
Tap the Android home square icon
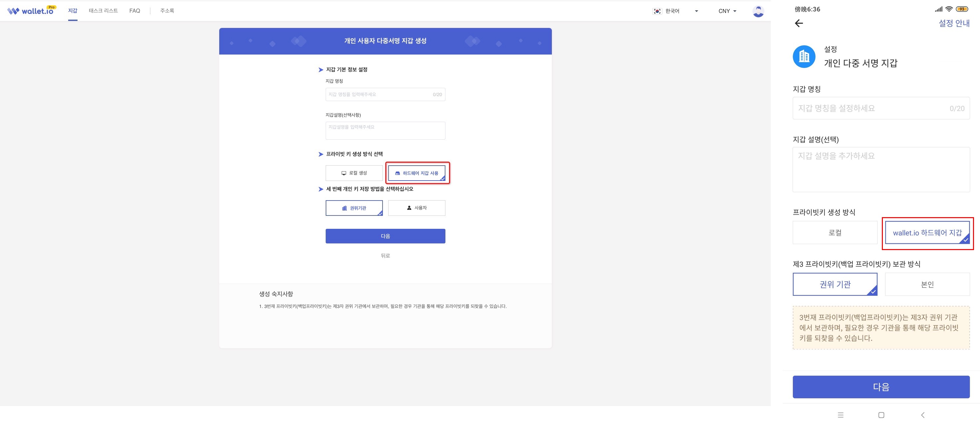click(x=881, y=415)
